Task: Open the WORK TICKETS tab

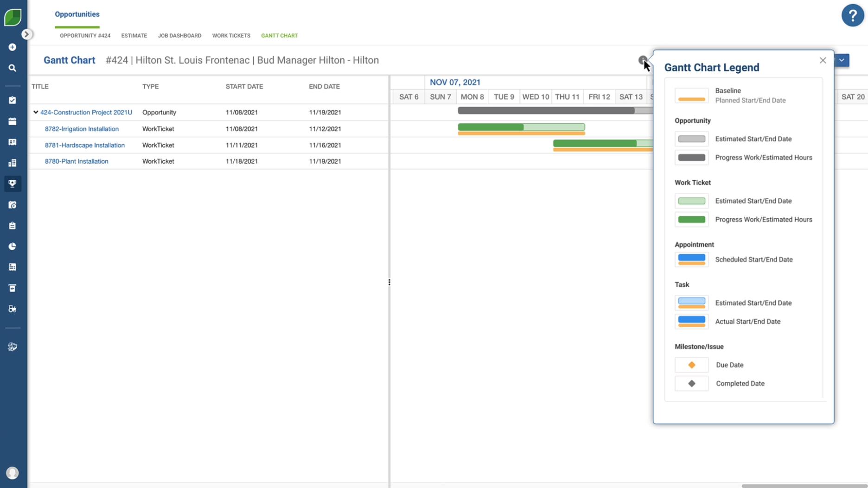Action: [231, 36]
